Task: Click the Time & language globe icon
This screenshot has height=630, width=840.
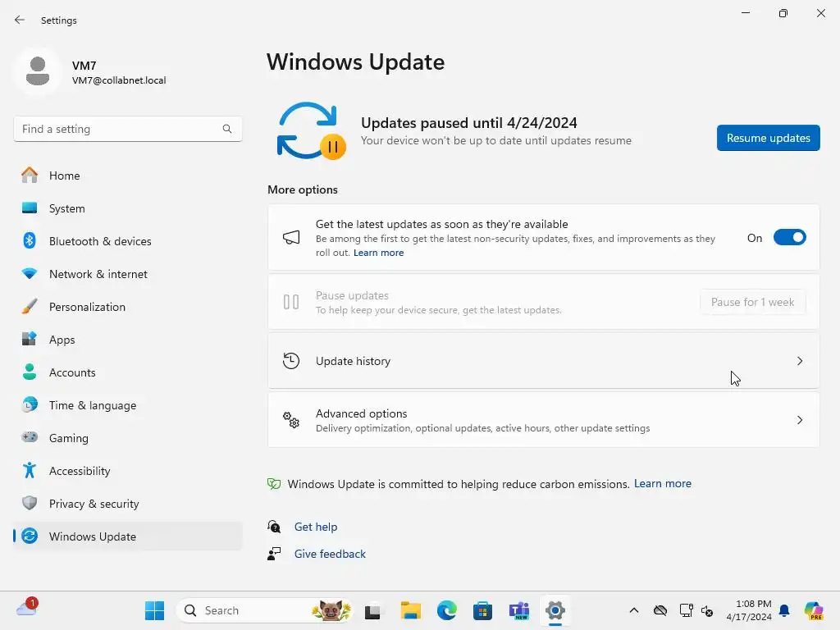Action: coord(30,404)
